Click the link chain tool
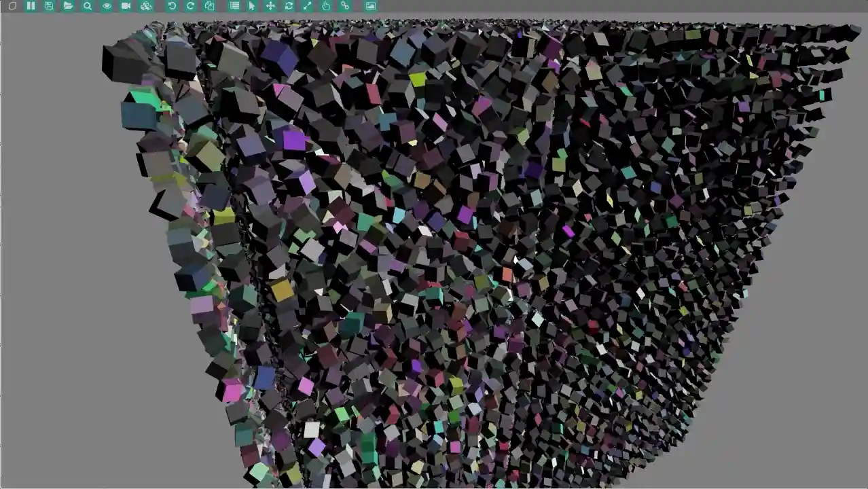868x489 pixels. pos(344,6)
